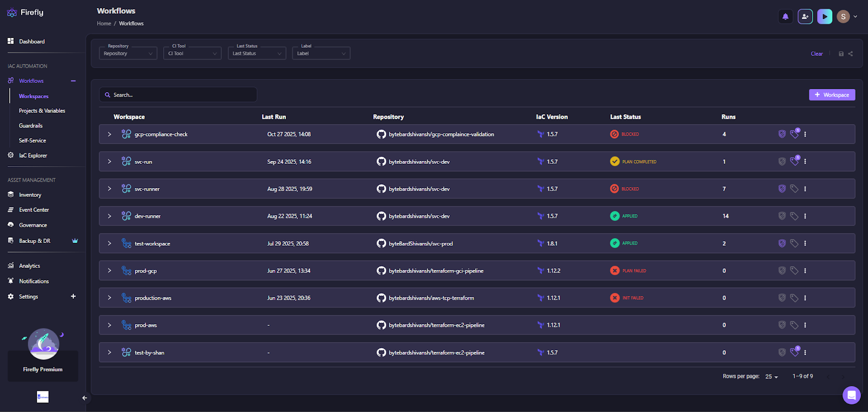Open more options for svc-runner

pos(805,189)
